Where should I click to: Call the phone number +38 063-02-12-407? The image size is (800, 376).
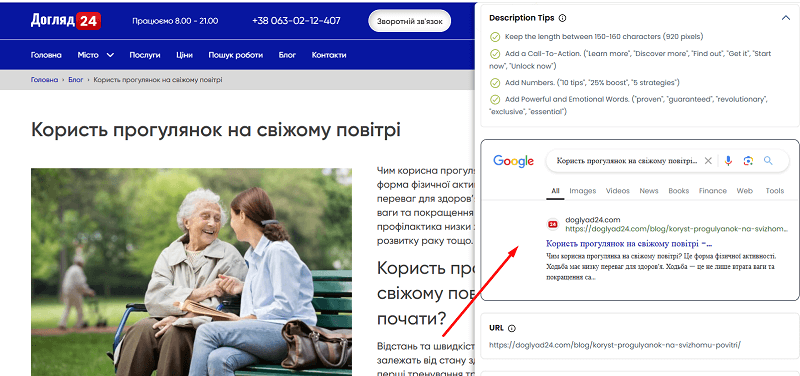[296, 21]
